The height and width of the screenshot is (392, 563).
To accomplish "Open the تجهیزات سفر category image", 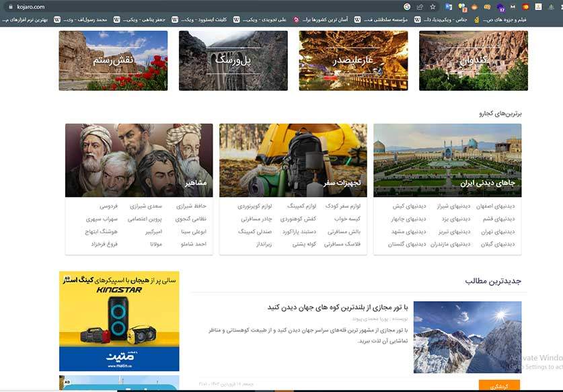I will tap(293, 161).
